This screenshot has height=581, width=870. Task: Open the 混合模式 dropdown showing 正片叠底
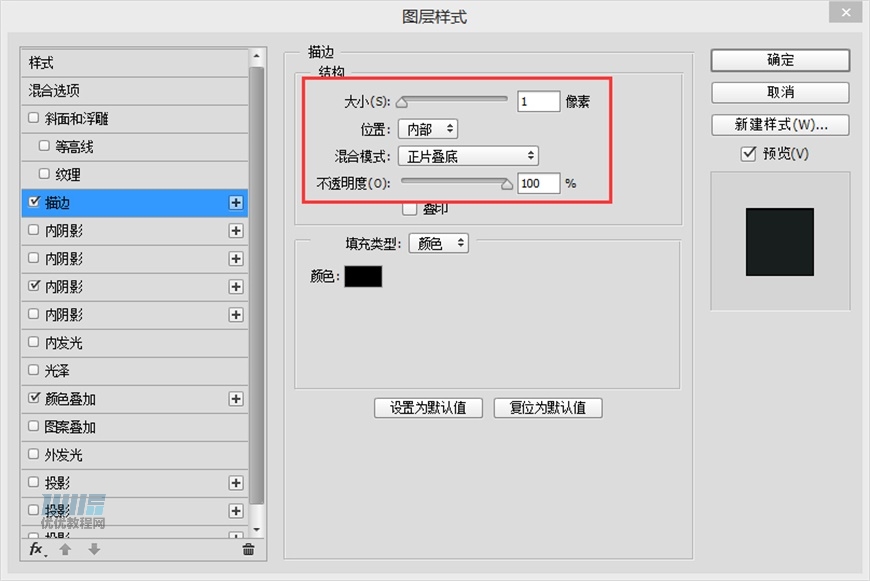[x=468, y=155]
